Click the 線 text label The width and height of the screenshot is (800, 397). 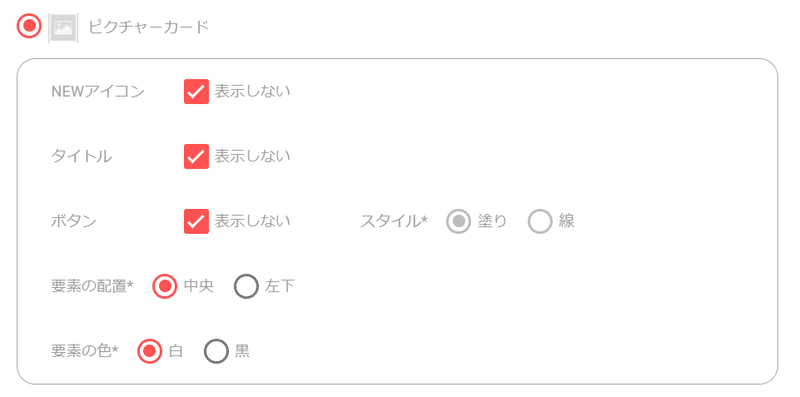coord(567,221)
